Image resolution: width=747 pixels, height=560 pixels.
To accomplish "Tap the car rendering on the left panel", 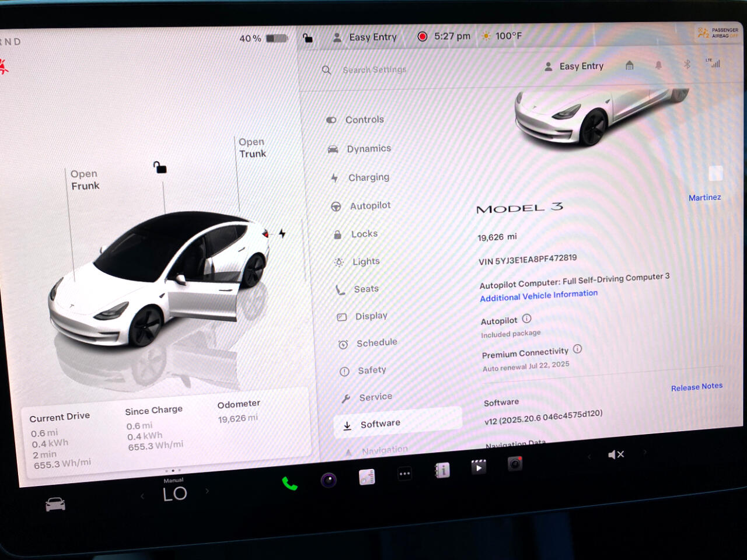I will click(159, 279).
